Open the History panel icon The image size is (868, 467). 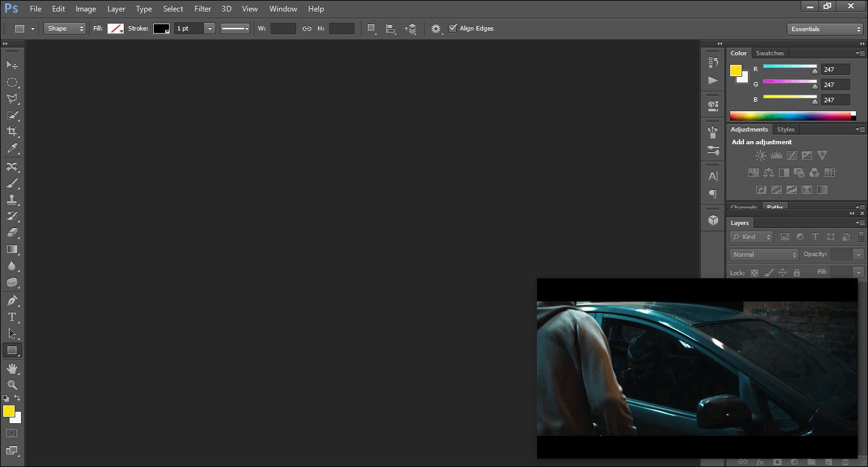click(713, 62)
